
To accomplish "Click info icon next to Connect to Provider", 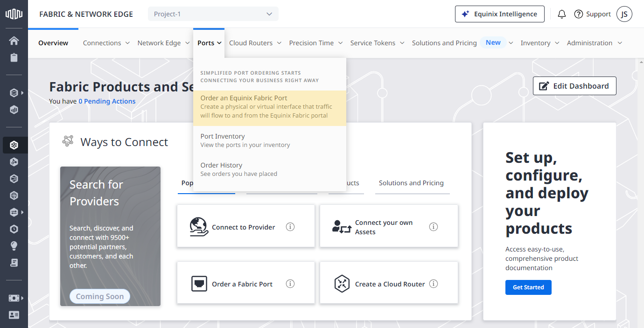I will (290, 227).
